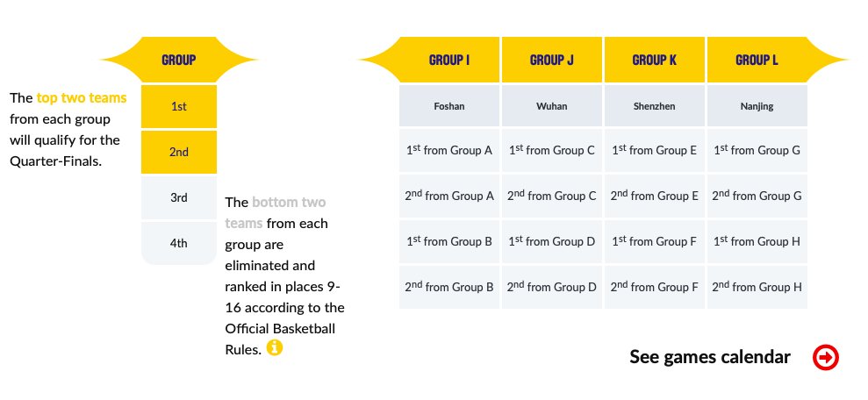Image resolution: width=868 pixels, height=400 pixels.
Task: Select the Group J header
Action: 552,60
